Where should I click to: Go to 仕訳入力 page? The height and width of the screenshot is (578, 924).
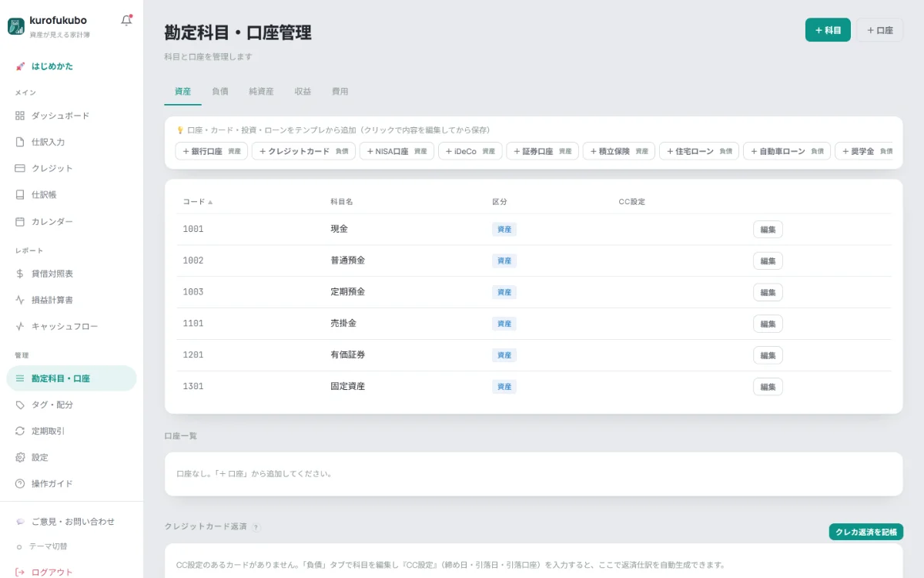click(72, 142)
